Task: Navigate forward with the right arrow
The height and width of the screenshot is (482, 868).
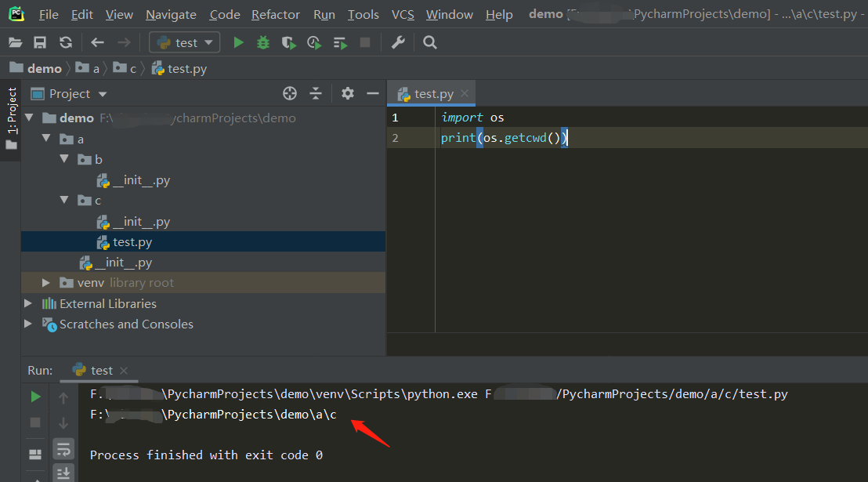Action: click(x=124, y=42)
